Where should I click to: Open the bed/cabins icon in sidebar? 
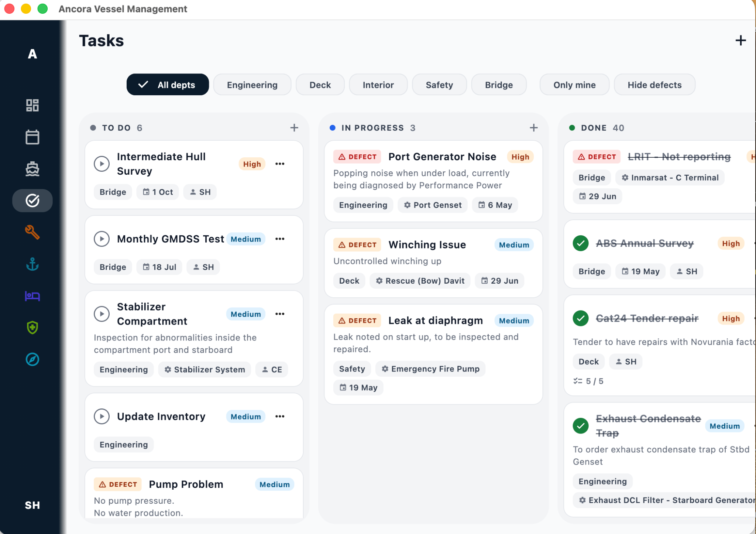tap(32, 296)
